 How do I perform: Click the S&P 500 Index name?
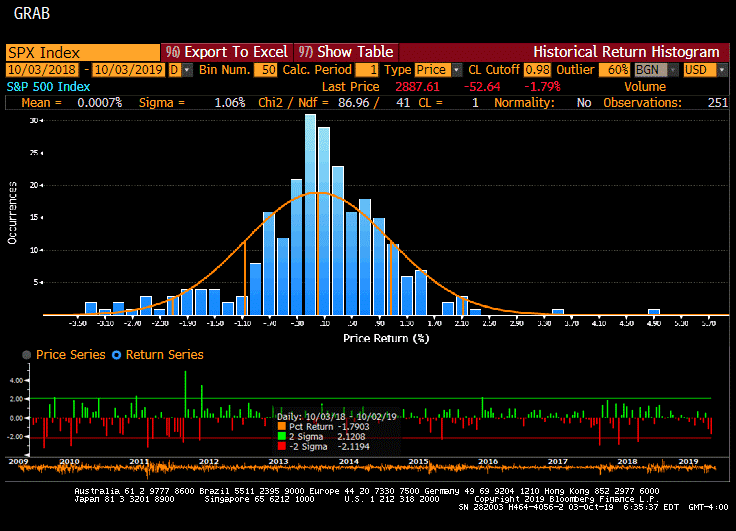(x=48, y=87)
